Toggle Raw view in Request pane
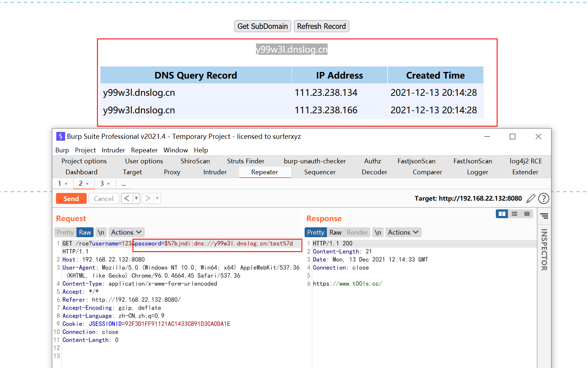588x368 pixels. point(85,232)
